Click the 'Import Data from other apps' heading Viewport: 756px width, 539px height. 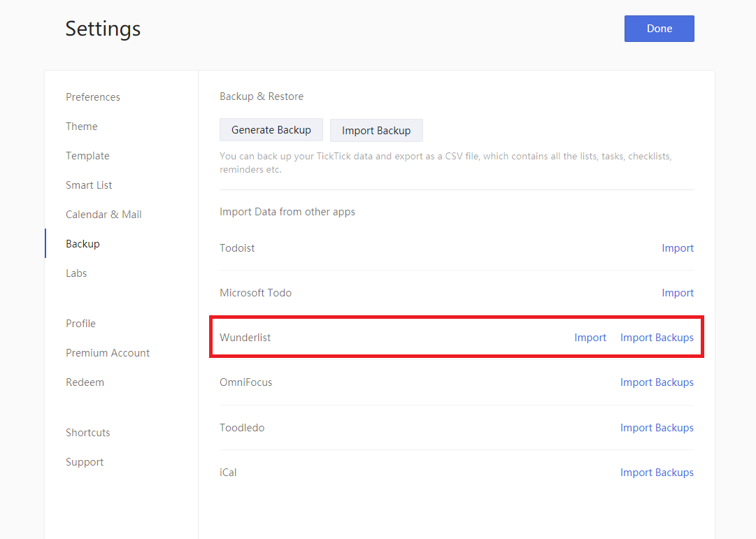point(287,212)
